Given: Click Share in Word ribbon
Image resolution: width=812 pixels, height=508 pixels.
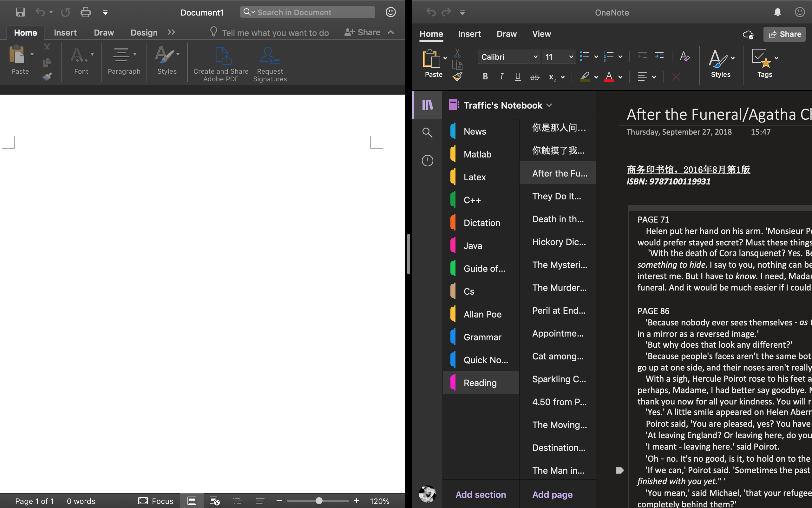Looking at the screenshot, I should (362, 32).
